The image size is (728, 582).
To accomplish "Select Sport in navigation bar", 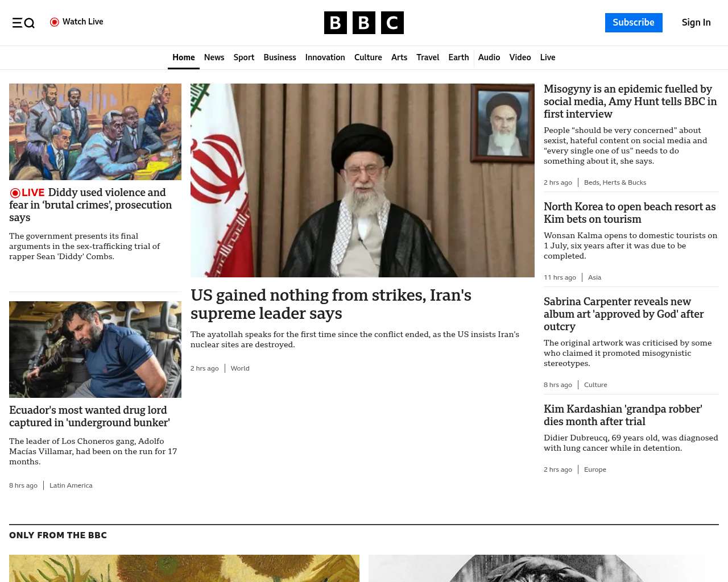I will [244, 57].
